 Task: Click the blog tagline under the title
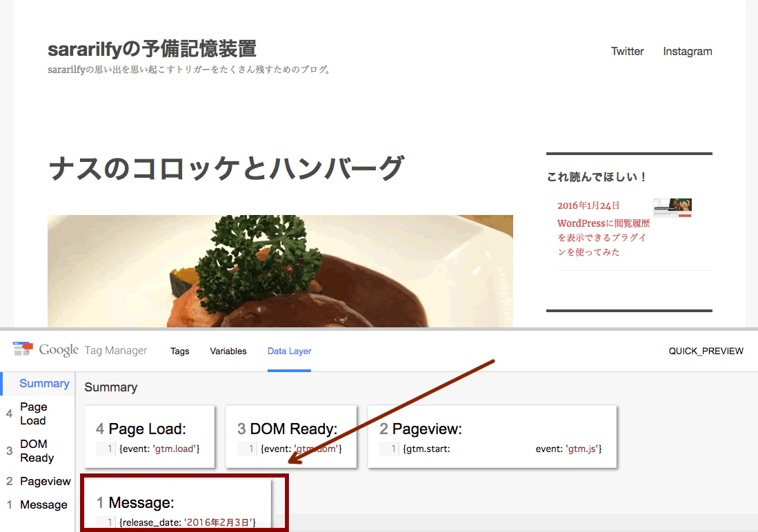coord(190,70)
